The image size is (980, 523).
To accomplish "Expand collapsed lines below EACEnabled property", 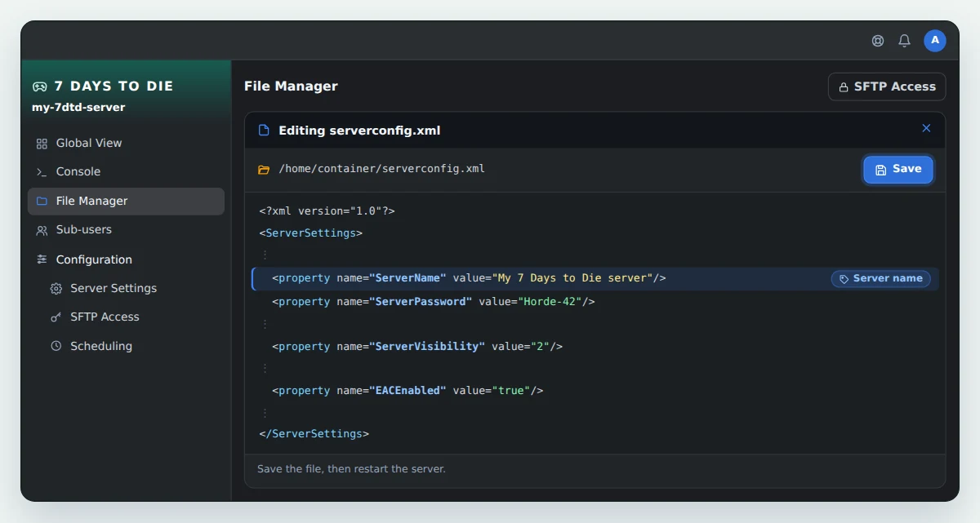I will click(265, 413).
